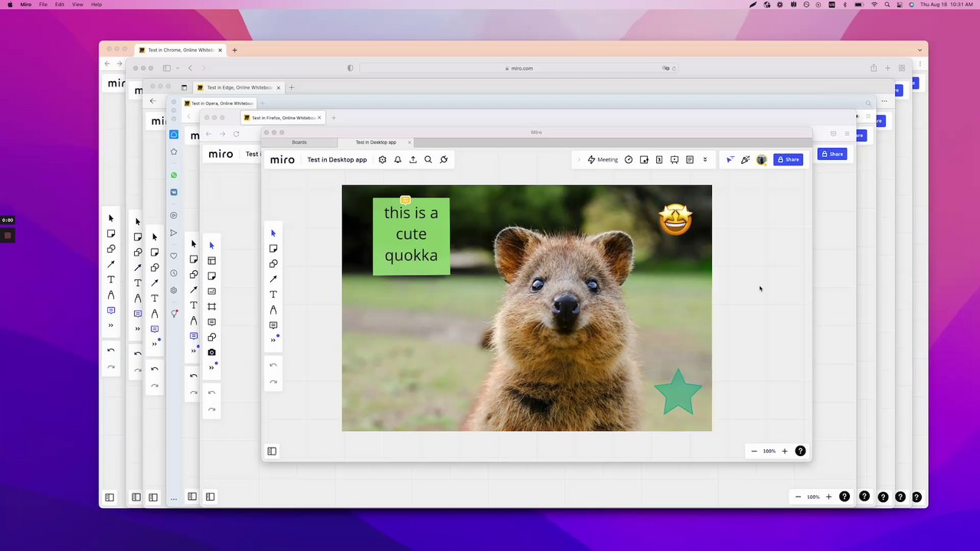The height and width of the screenshot is (551, 980).
Task: Click the Share button in the Desktop app
Action: pos(789,160)
